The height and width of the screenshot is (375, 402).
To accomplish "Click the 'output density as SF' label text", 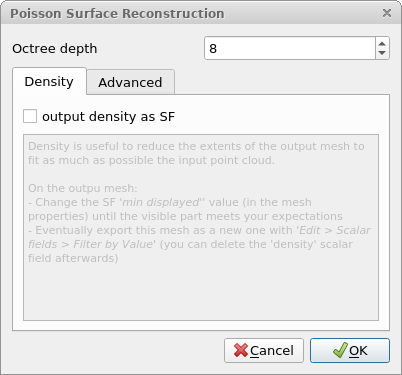I will pyautogui.click(x=108, y=117).
